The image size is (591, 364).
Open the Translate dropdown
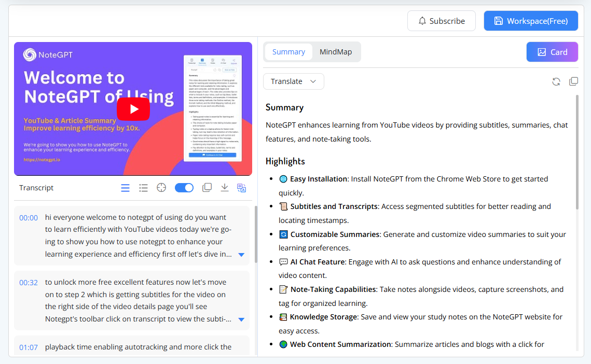[293, 81]
